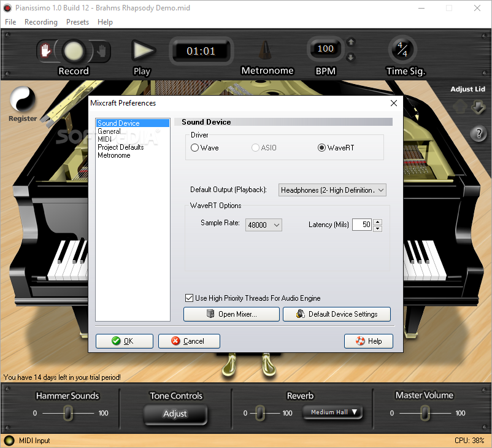This screenshot has width=492, height=448.
Task: Select Sound Device in preferences list
Action: tap(133, 123)
